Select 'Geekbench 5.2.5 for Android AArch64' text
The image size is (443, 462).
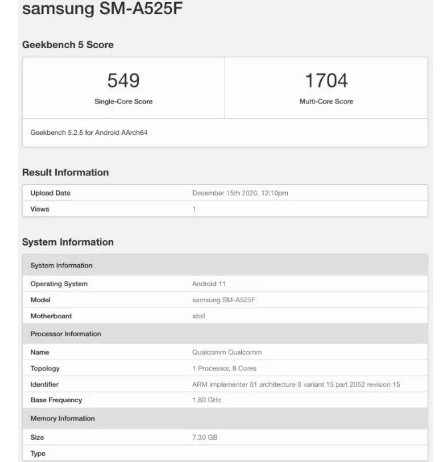[x=89, y=133]
